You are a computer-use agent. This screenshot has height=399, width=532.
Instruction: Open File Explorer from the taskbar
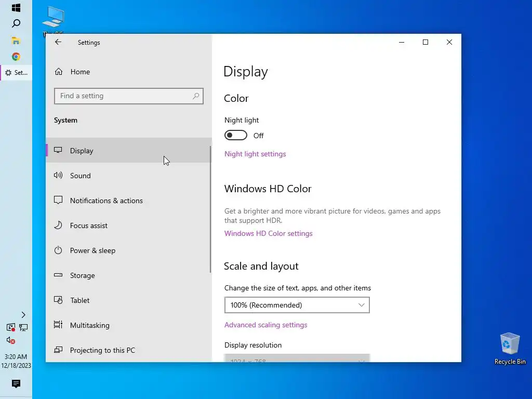click(16, 41)
